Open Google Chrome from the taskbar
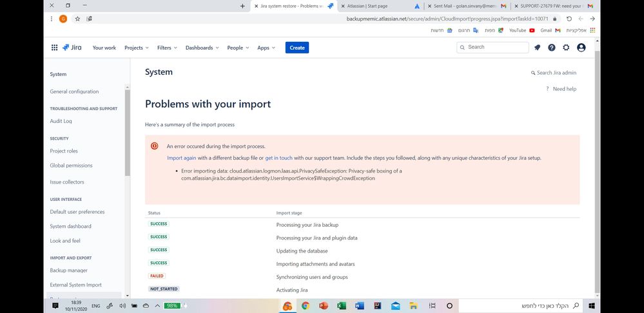This screenshot has width=644, height=313. point(305,306)
